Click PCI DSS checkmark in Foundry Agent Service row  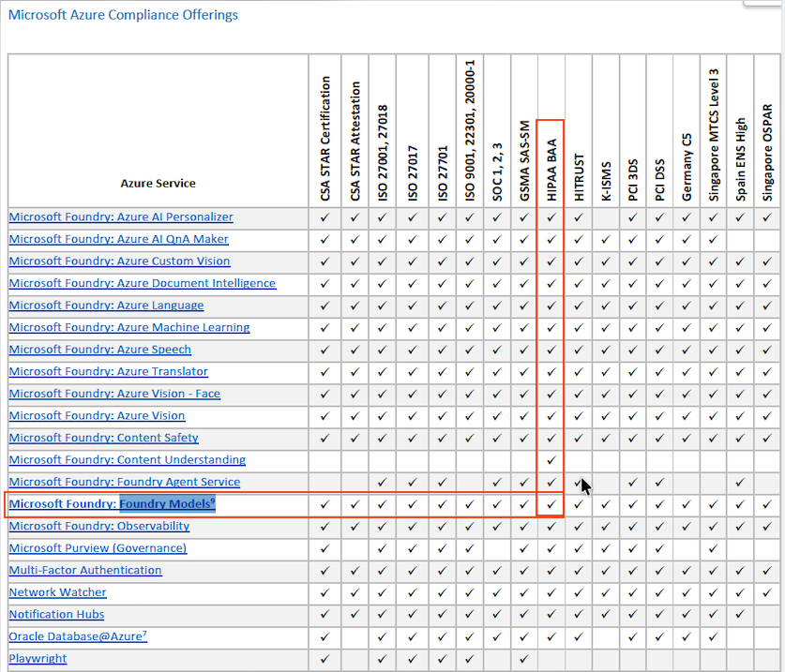coord(660,482)
